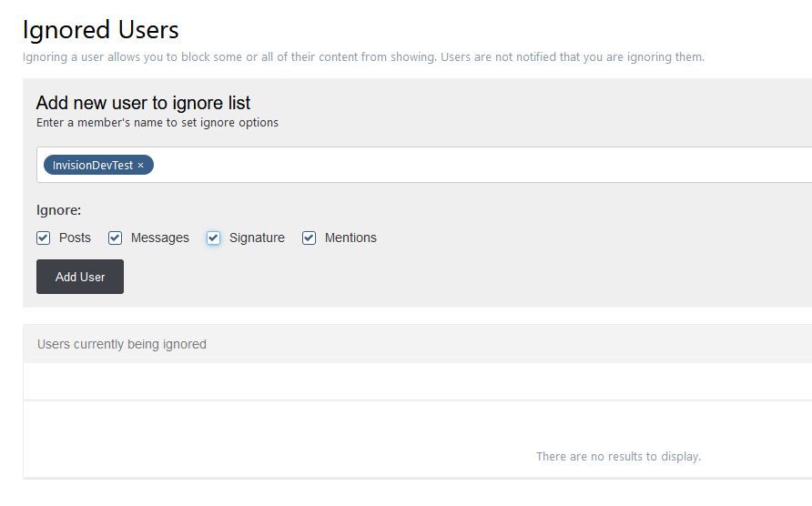Remove the InvisionDevTest tag with the × icon
This screenshot has width=812, height=506.
click(140, 166)
